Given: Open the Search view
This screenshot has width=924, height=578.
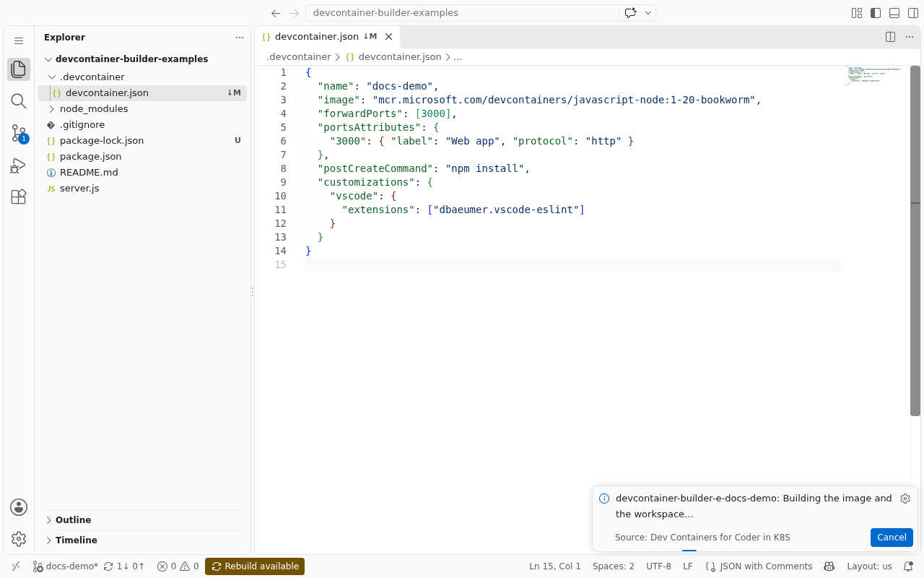Looking at the screenshot, I should [x=19, y=101].
